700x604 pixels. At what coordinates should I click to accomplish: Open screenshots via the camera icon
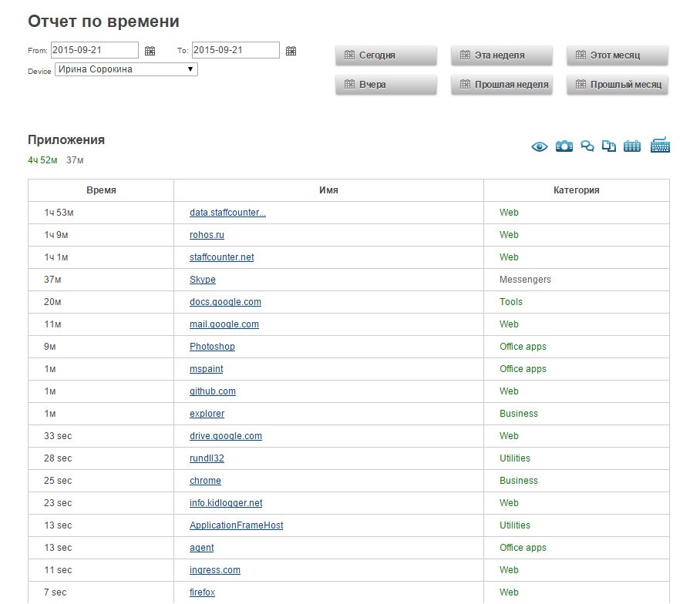point(564,146)
